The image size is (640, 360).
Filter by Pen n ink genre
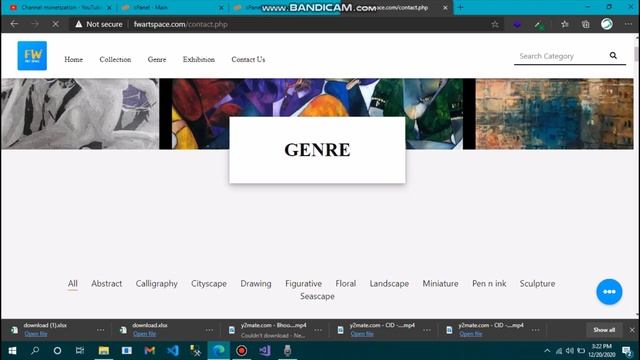click(489, 284)
